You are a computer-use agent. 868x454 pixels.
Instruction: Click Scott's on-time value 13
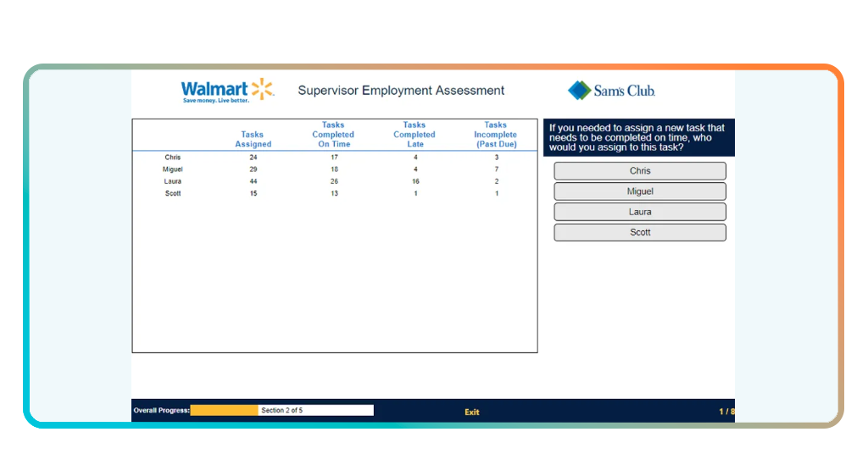(x=334, y=194)
